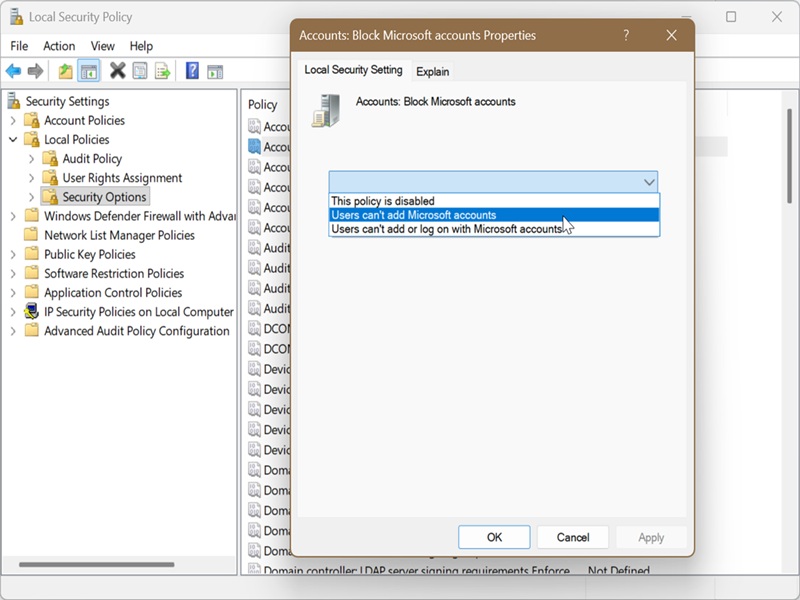Choose 'Users can't add Microsoft accounts' option
Image resolution: width=800 pixels, height=600 pixels.
click(494, 215)
